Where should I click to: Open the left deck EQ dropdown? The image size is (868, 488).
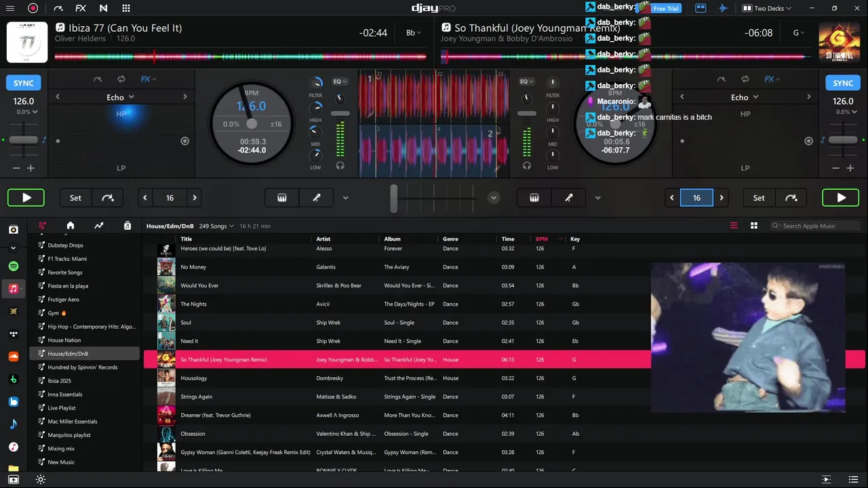tap(340, 81)
